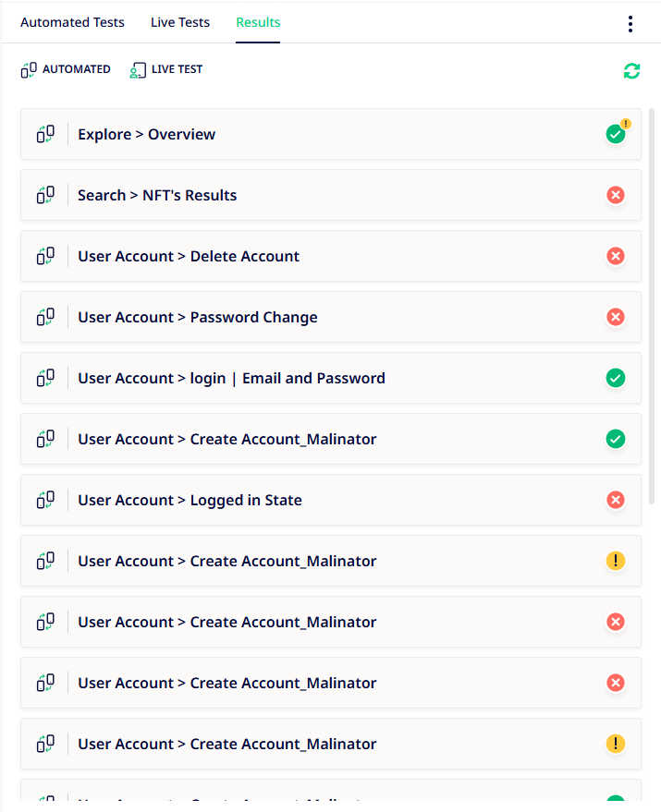Click automated test icon beside Explore > Overview

(x=45, y=134)
